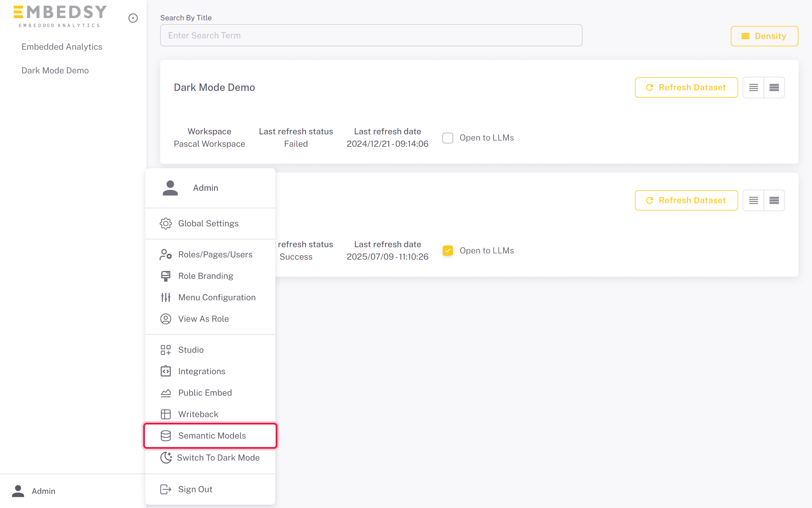Select the Roles/Pages/Users icon
The image size is (812, 508).
(x=166, y=255)
